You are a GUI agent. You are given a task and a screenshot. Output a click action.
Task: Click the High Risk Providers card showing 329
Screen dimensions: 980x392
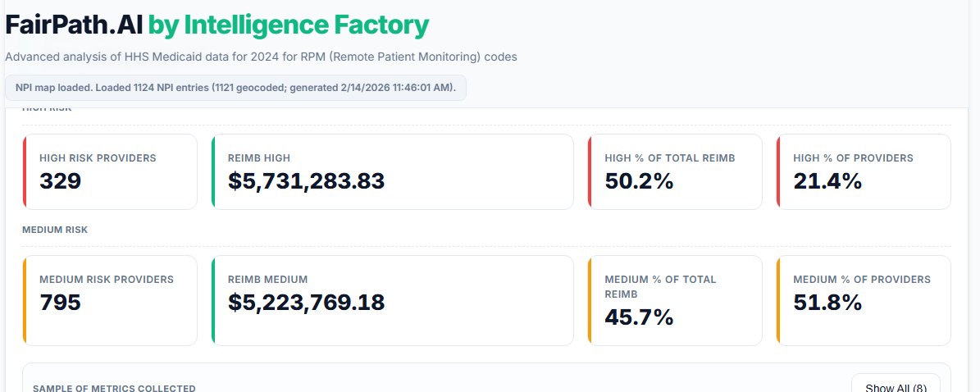tap(110, 171)
